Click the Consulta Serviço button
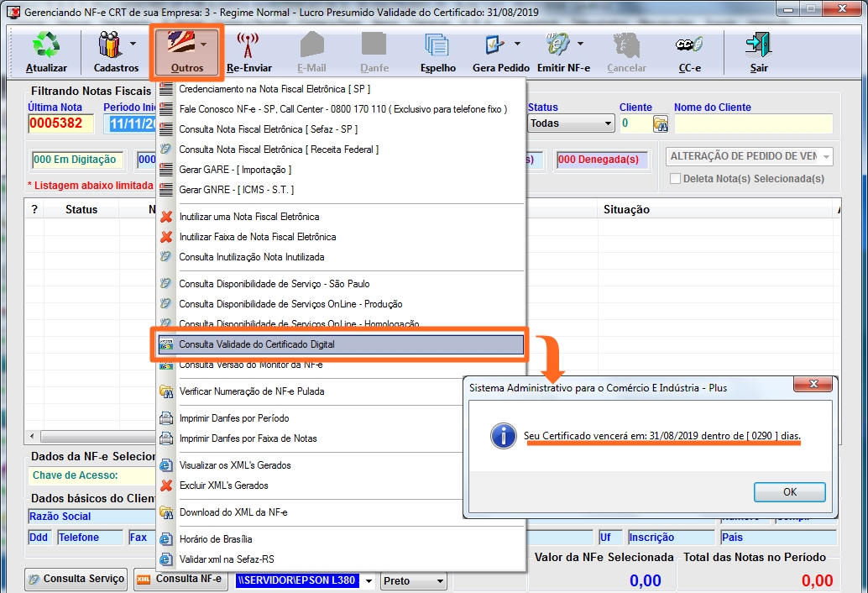Viewport: 868px width, 593px height. [x=76, y=579]
